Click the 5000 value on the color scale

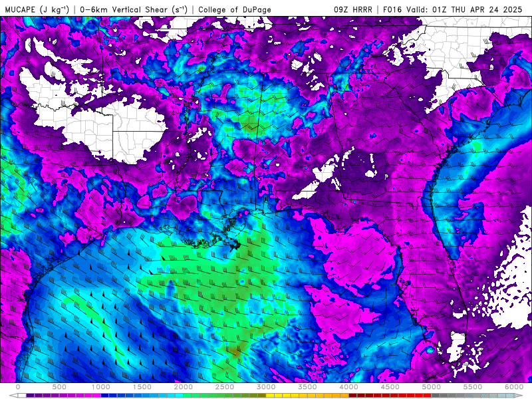432,387
